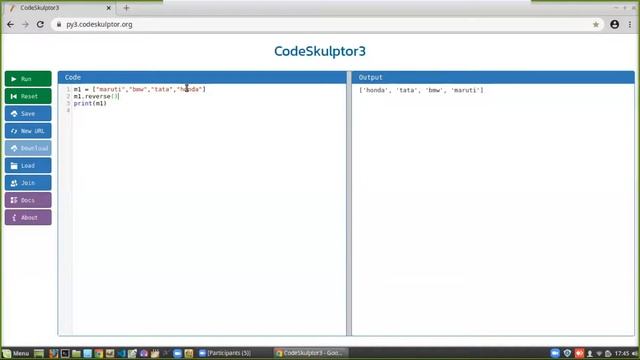
Task: Click the Code panel header
Action: click(x=202, y=77)
